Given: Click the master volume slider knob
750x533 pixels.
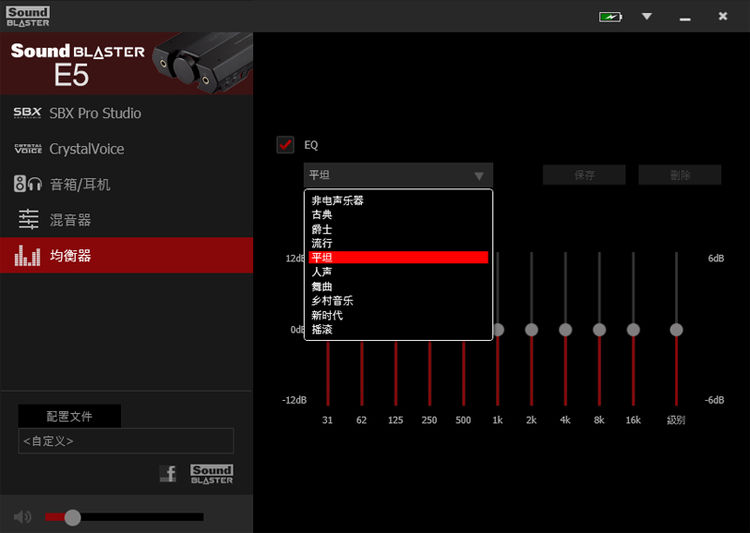Looking at the screenshot, I should click(72, 517).
